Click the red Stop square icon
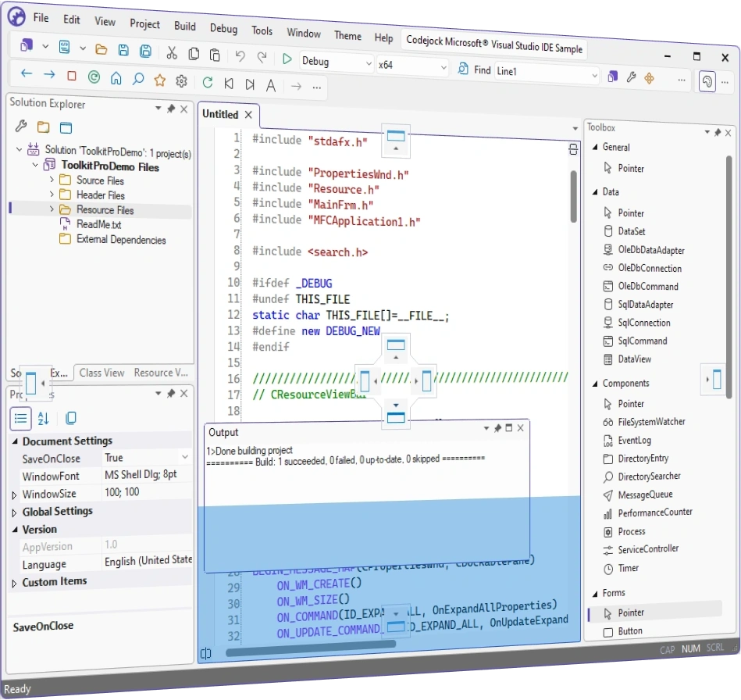 pyautogui.click(x=72, y=76)
